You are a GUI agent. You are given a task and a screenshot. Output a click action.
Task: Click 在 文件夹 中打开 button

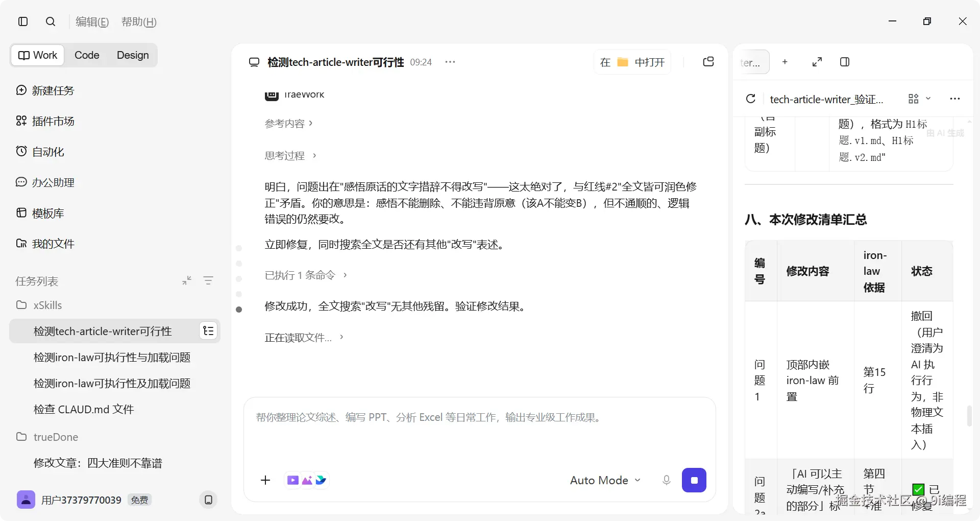point(632,62)
